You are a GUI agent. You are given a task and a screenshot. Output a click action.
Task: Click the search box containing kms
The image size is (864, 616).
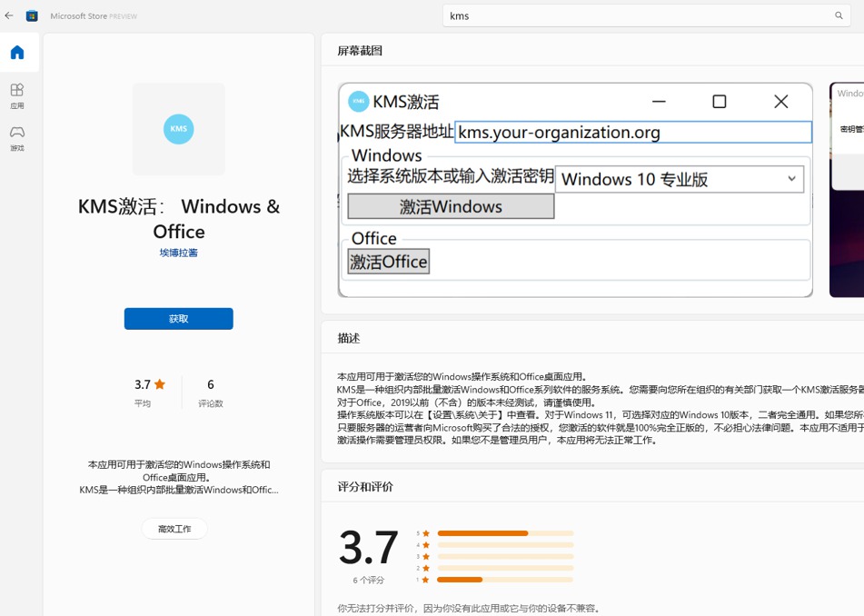pyautogui.click(x=646, y=16)
